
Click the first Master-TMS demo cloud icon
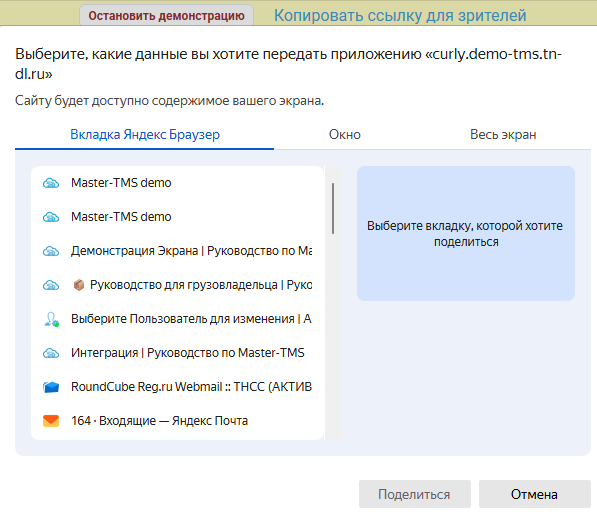point(51,183)
